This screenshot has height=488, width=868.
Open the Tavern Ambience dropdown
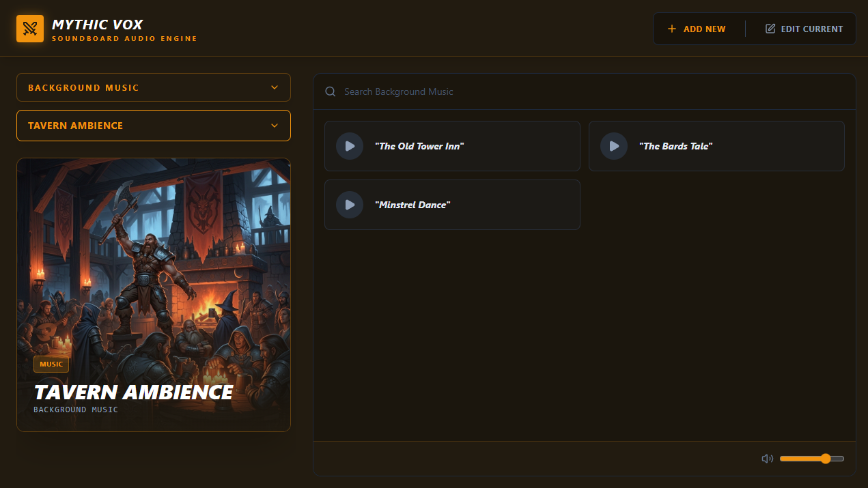pos(153,126)
